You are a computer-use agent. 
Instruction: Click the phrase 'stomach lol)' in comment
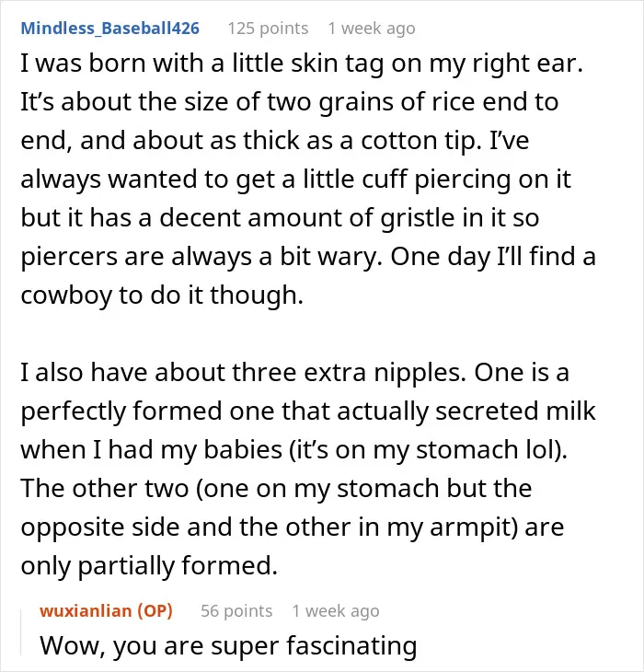coord(491,450)
